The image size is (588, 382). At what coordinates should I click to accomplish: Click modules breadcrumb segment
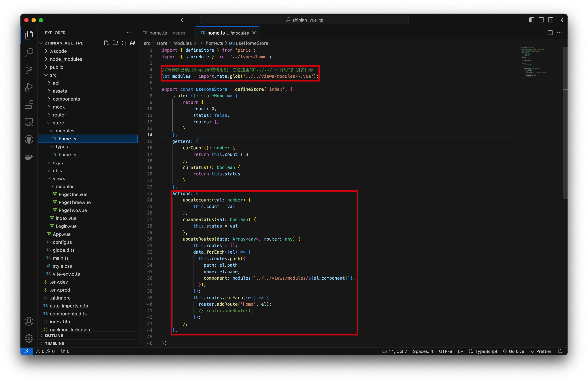(182, 43)
